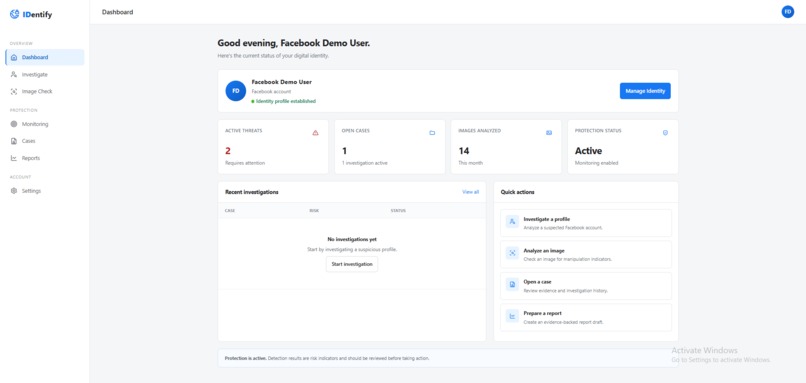Click the Investigate person-search icon in sidebar
Viewport: 806px width, 383px height.
tap(14, 75)
